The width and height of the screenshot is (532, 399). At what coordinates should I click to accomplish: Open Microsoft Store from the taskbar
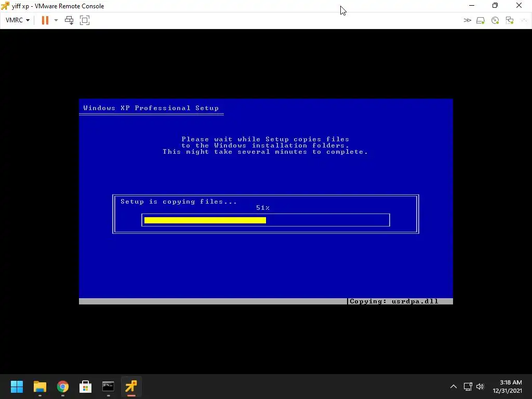pos(86,387)
